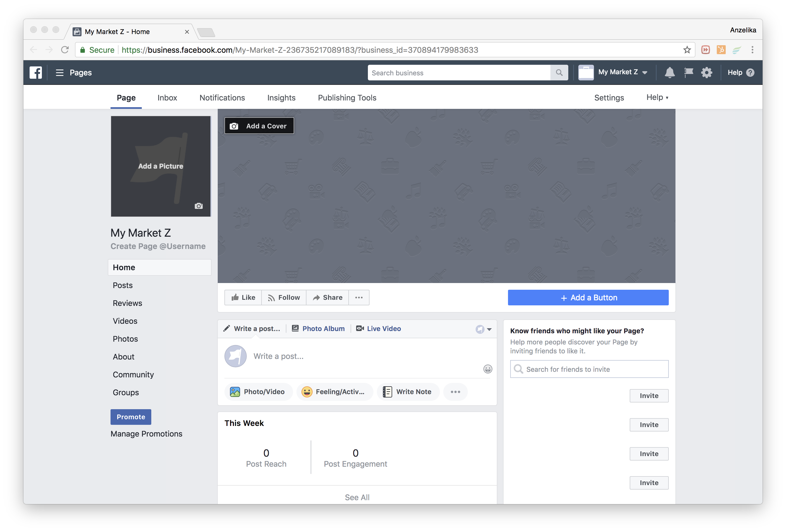Go to the Insights tab
This screenshot has width=786, height=532.
(x=281, y=98)
